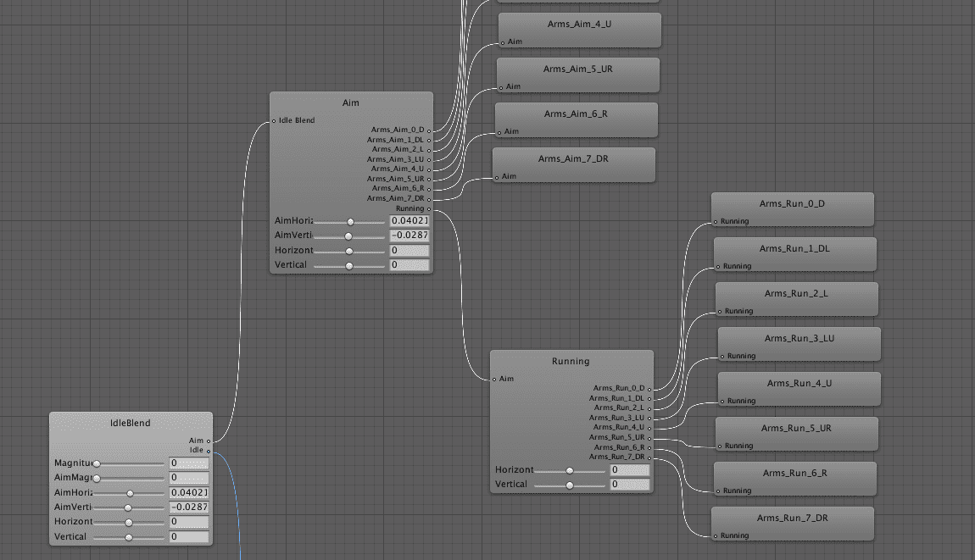
Task: Click the Arms_Aim_4_U motion node
Action: 579,24
